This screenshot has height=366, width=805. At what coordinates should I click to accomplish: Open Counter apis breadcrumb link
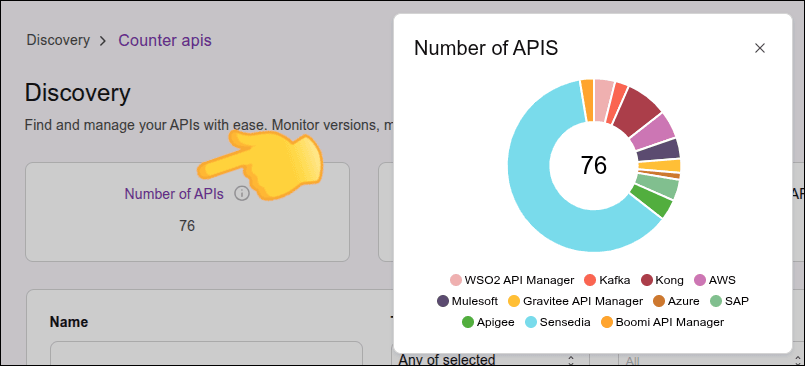[x=165, y=40]
